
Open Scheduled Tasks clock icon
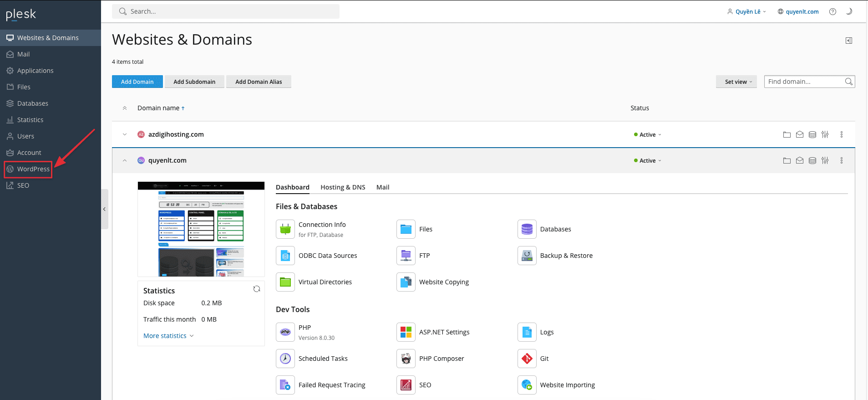[285, 359]
